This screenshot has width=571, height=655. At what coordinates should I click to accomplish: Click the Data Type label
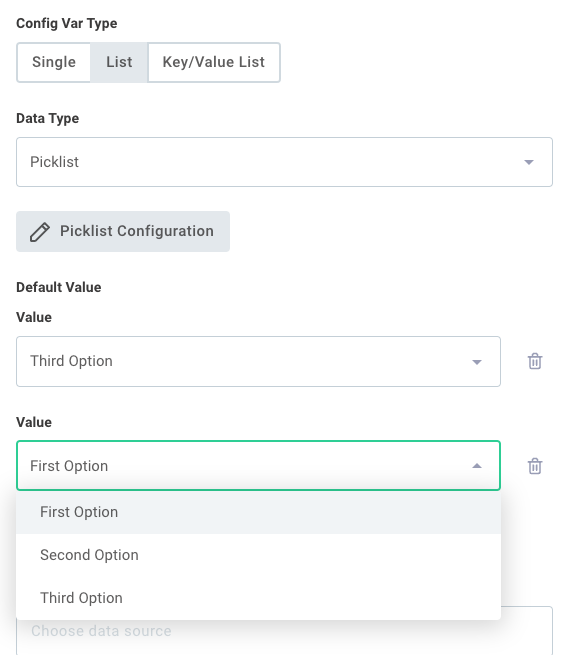click(x=48, y=118)
